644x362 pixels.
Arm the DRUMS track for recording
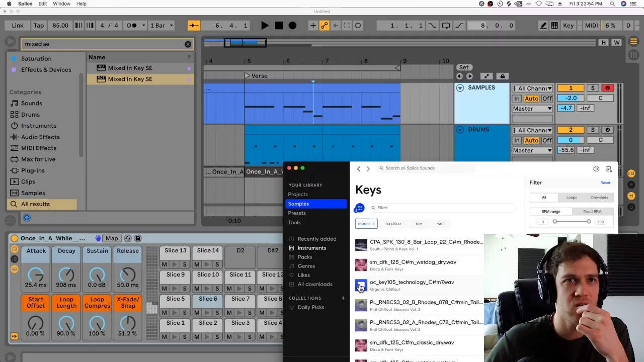coord(607,130)
